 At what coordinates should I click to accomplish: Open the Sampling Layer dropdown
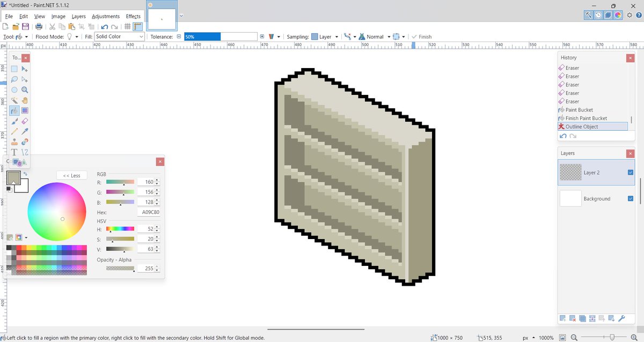(325, 36)
